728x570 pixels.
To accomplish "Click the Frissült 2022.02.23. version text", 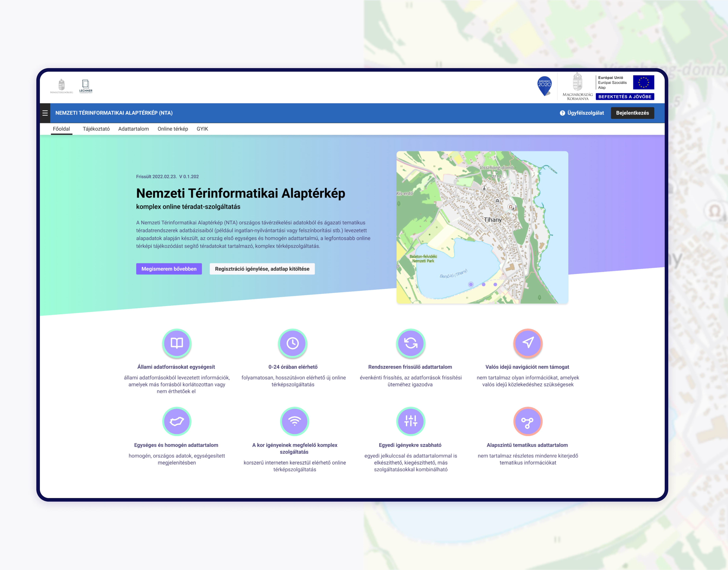I will click(167, 177).
